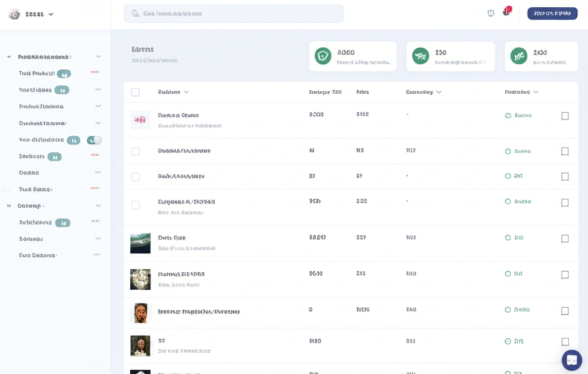The height and width of the screenshot is (374, 588).
Task: Flip the toggle switch in the left sidebar
Action: 94,140
